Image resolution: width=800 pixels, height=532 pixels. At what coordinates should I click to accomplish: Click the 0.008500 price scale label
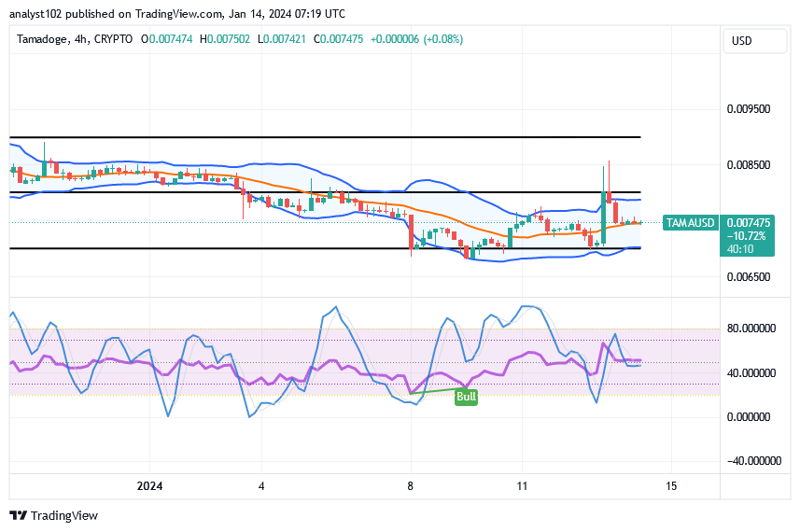[749, 166]
